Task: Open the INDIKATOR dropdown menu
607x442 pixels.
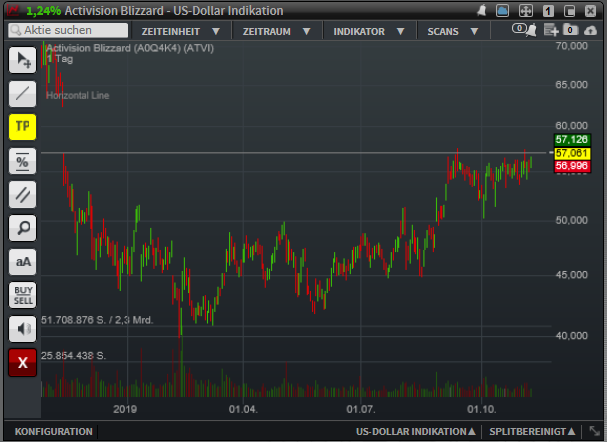Action: pos(369,31)
